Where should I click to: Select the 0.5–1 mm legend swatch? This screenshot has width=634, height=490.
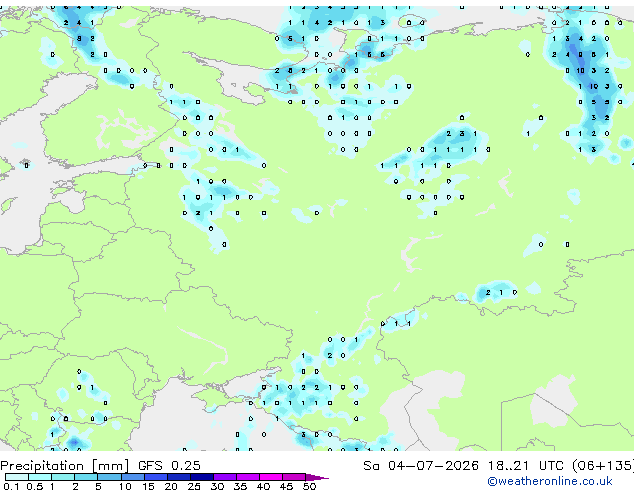pyautogui.click(x=40, y=477)
